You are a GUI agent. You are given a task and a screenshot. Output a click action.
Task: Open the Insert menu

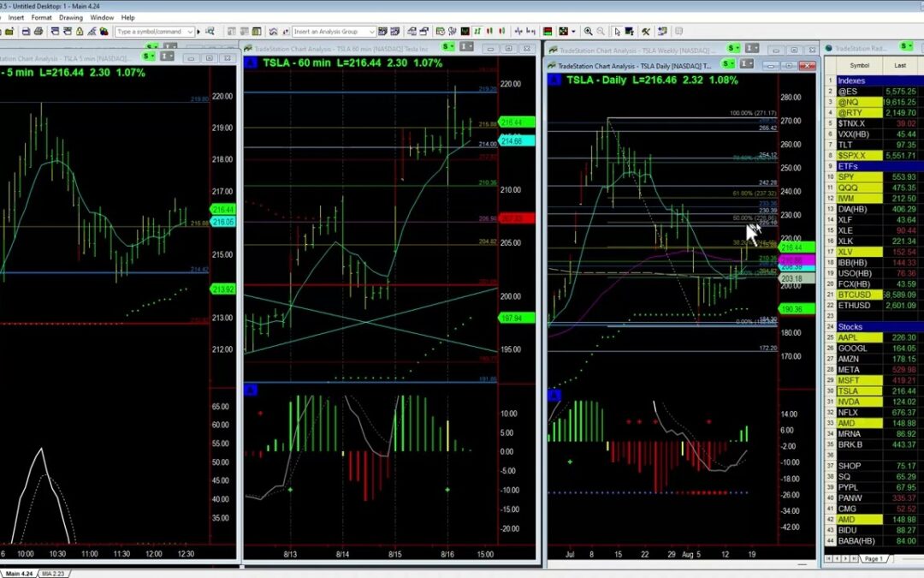(x=16, y=18)
